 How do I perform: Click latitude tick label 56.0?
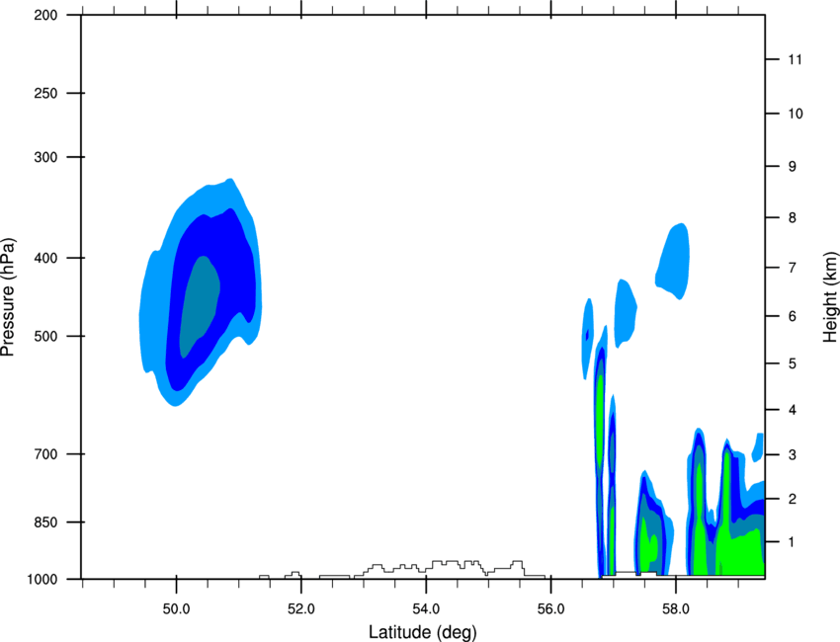tap(551, 609)
